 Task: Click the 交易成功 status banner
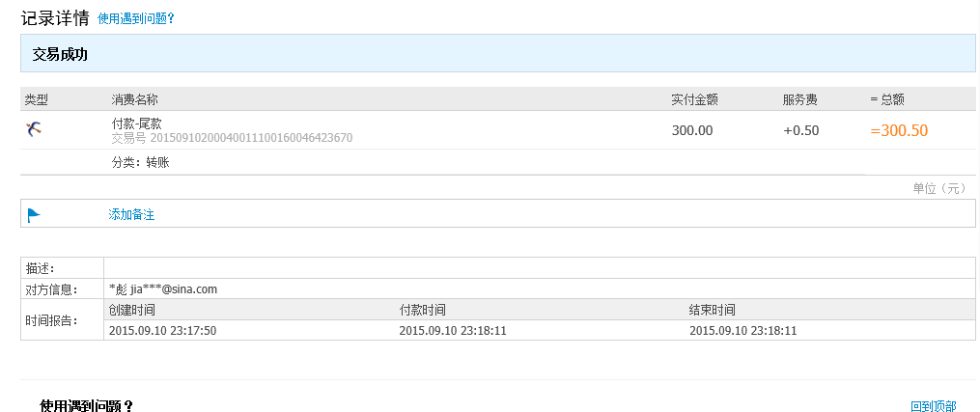tap(497, 54)
